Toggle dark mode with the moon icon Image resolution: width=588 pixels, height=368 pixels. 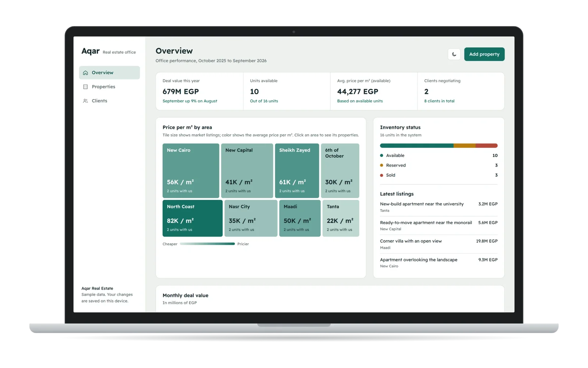tap(454, 54)
